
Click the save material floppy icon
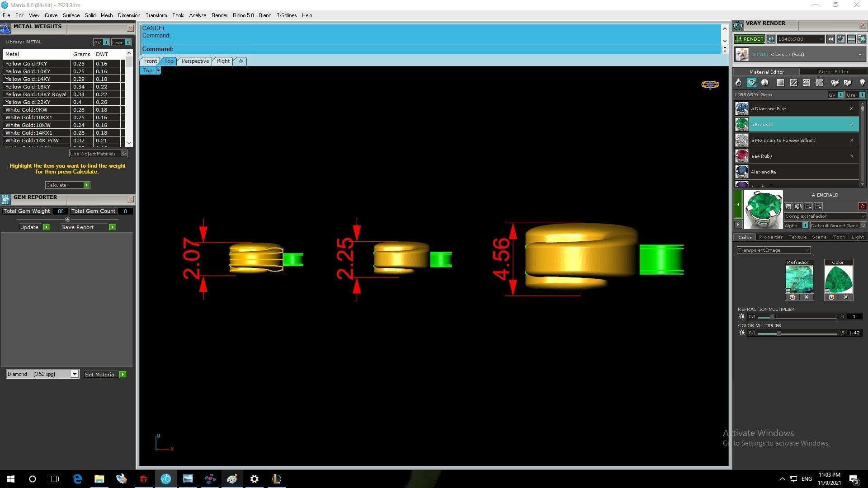[788, 206]
